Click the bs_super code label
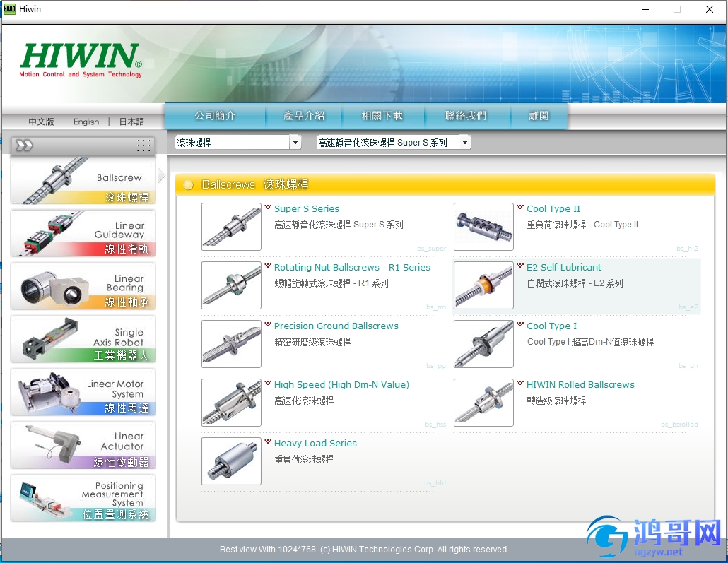728x563 pixels. [x=431, y=249]
